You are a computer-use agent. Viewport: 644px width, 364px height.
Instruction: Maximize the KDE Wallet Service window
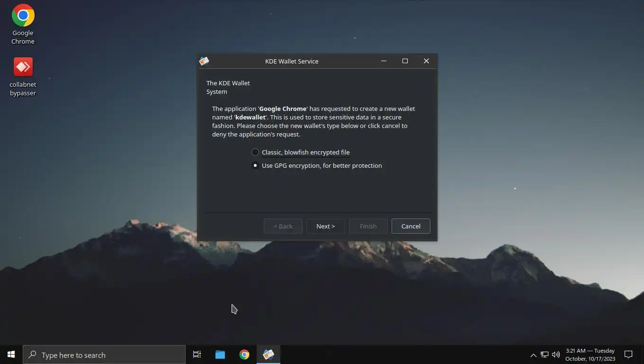[405, 61]
